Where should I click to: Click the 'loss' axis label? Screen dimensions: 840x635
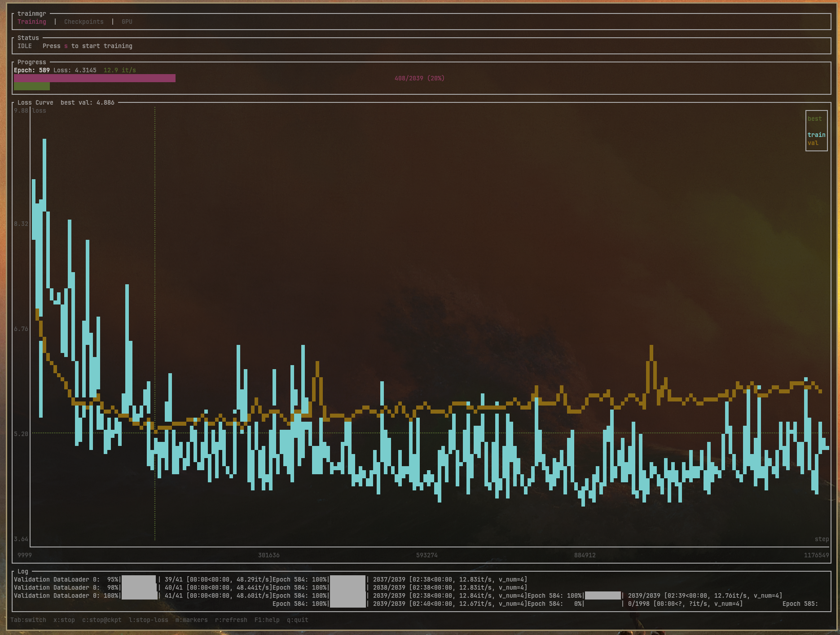tap(39, 110)
